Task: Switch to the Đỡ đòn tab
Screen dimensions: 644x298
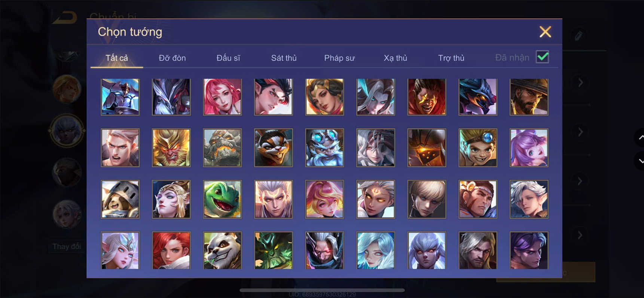Action: click(172, 58)
